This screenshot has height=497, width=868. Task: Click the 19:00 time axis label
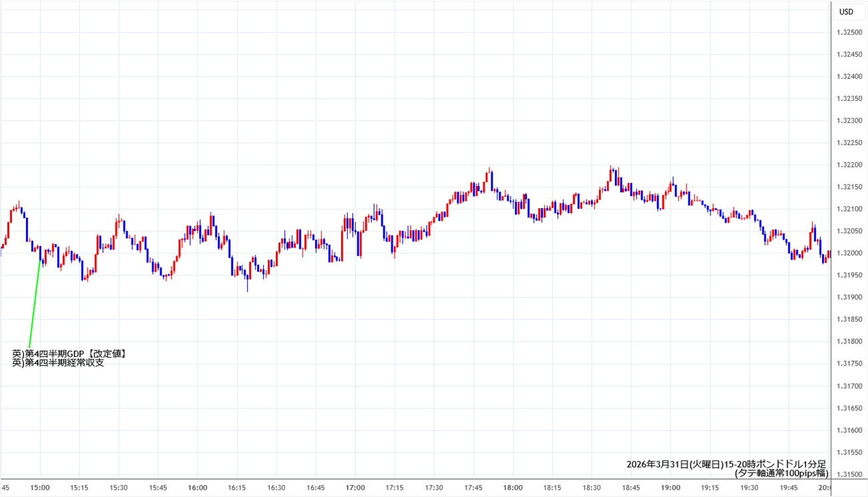pyautogui.click(x=670, y=488)
